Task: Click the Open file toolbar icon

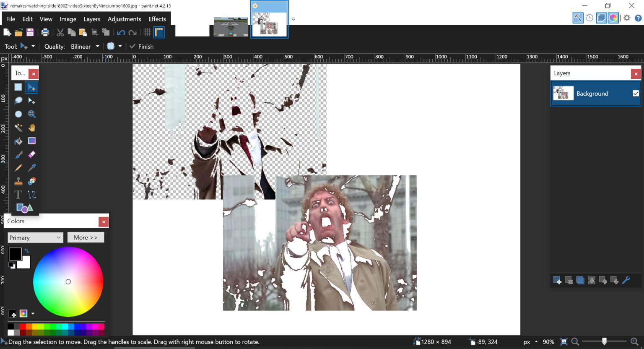Action: pos(18,32)
